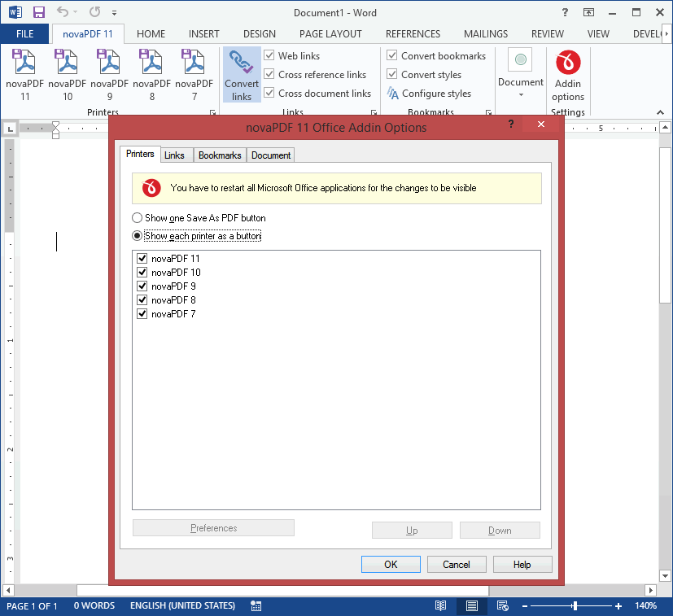This screenshot has width=673, height=616.
Task: Toggle the Web links checkbox in ribbon
Action: pos(269,55)
